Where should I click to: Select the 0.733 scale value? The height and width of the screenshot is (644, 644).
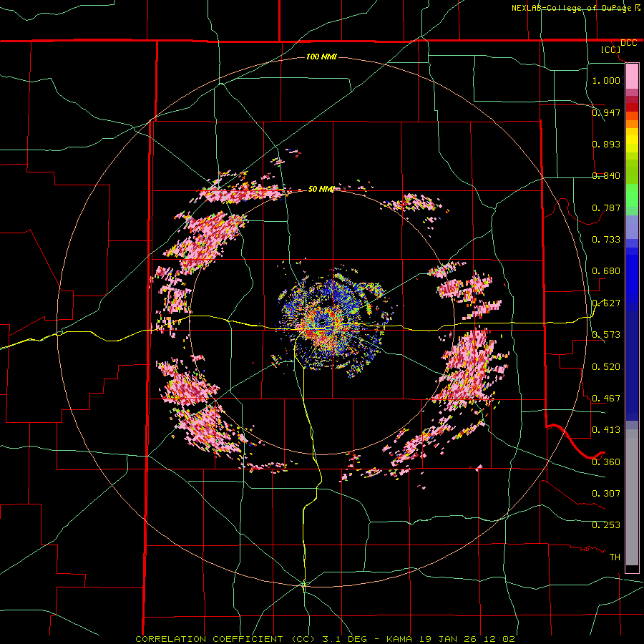606,240
